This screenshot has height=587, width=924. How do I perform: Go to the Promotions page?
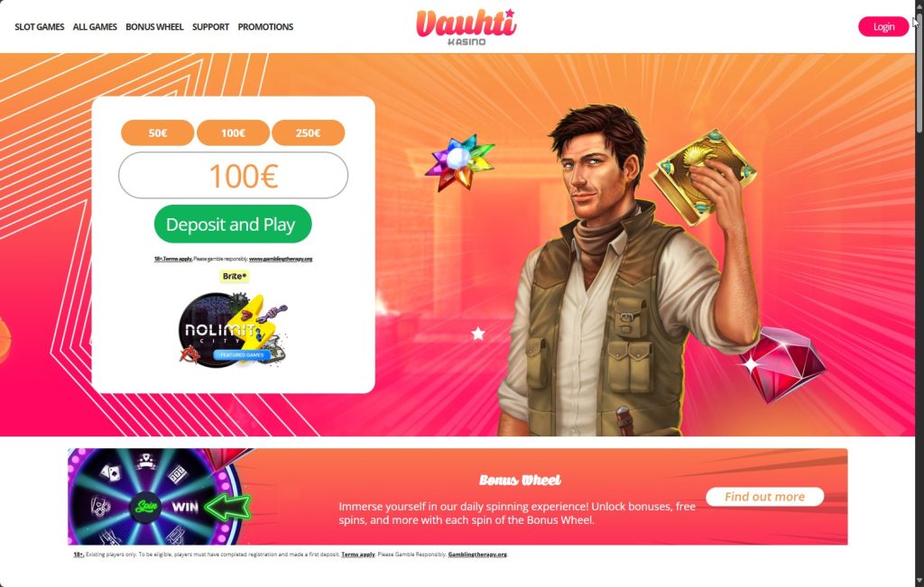click(265, 27)
